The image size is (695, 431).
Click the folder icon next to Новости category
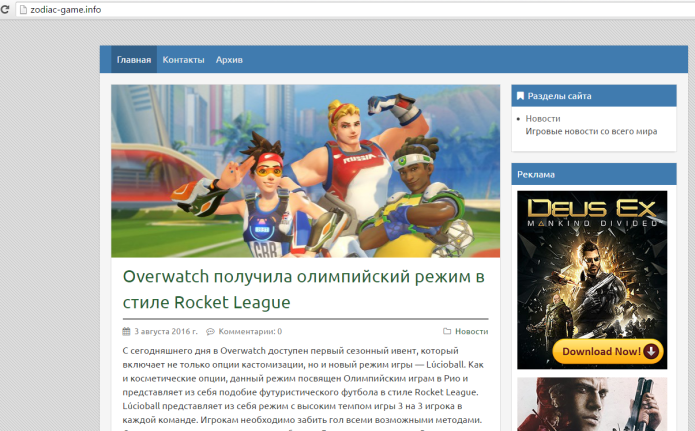pos(447,331)
